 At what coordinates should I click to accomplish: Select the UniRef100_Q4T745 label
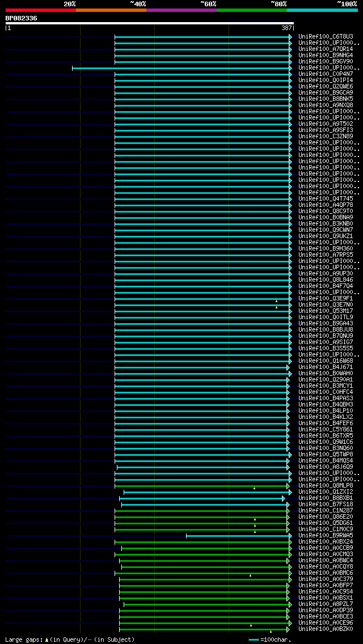pos(326,199)
